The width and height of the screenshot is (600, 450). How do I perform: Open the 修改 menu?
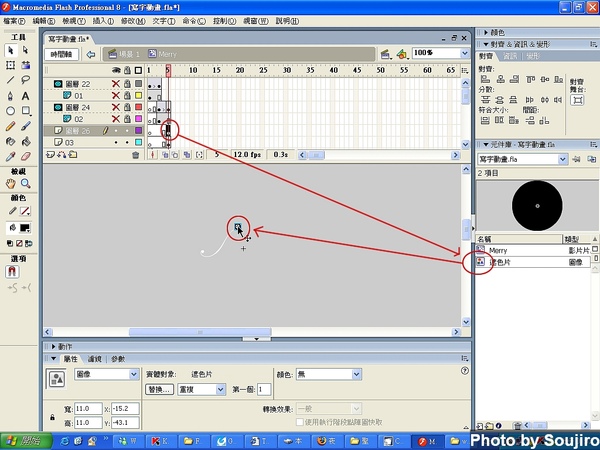[133, 21]
